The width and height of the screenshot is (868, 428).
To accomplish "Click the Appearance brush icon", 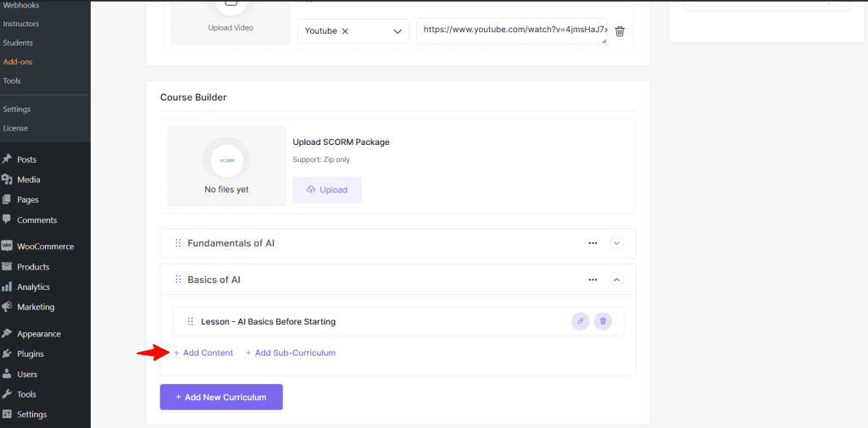I will pyautogui.click(x=7, y=334).
